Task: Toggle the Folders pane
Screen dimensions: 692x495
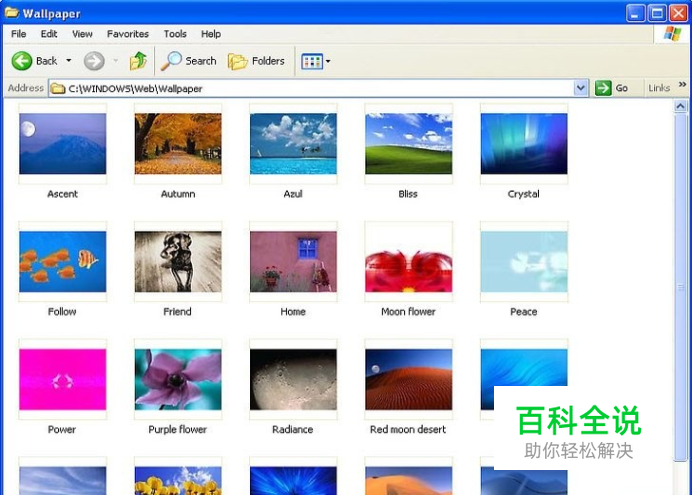Action: point(256,61)
